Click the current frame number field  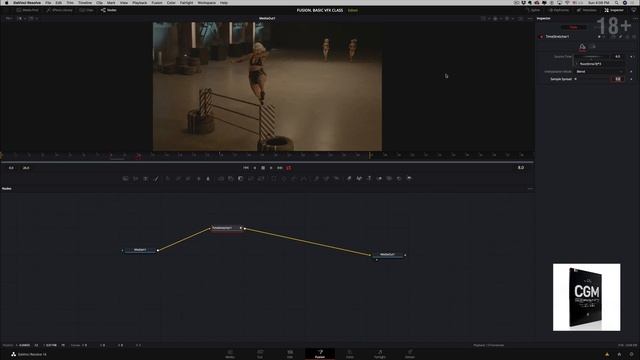tap(520, 168)
